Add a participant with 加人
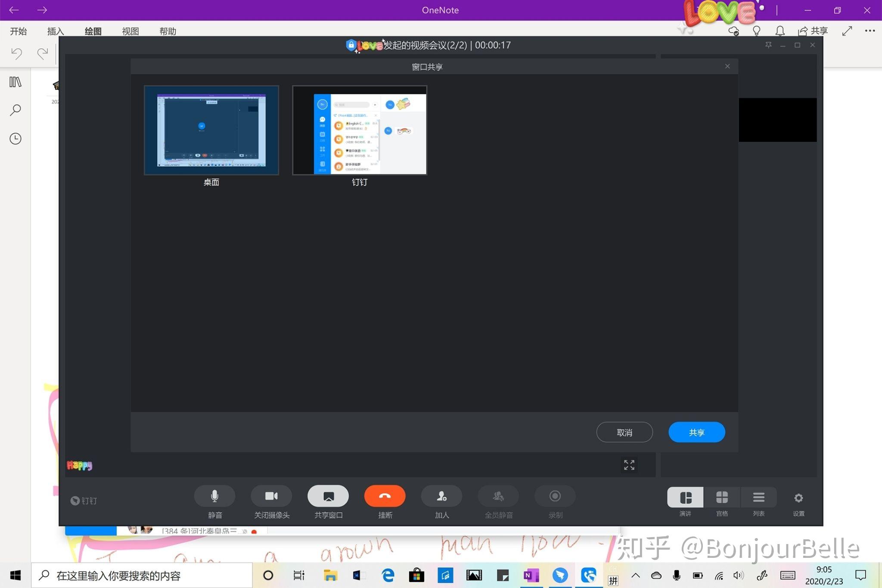 tap(441, 496)
